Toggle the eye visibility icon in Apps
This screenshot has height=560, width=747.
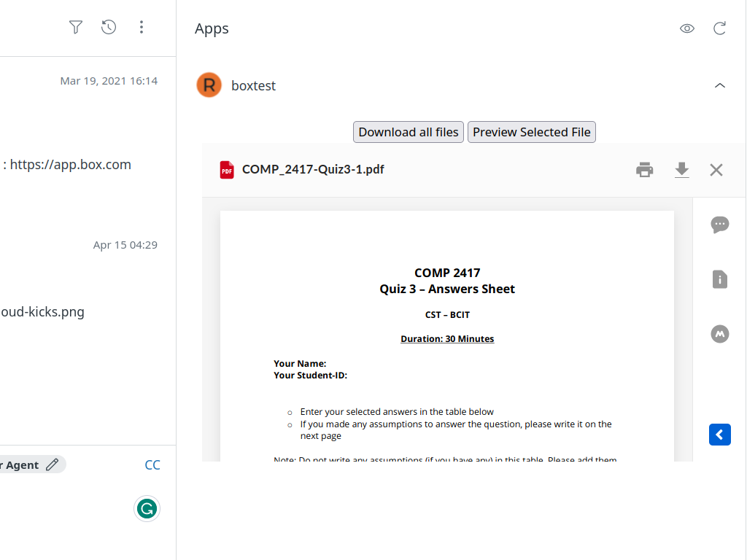pyautogui.click(x=686, y=28)
